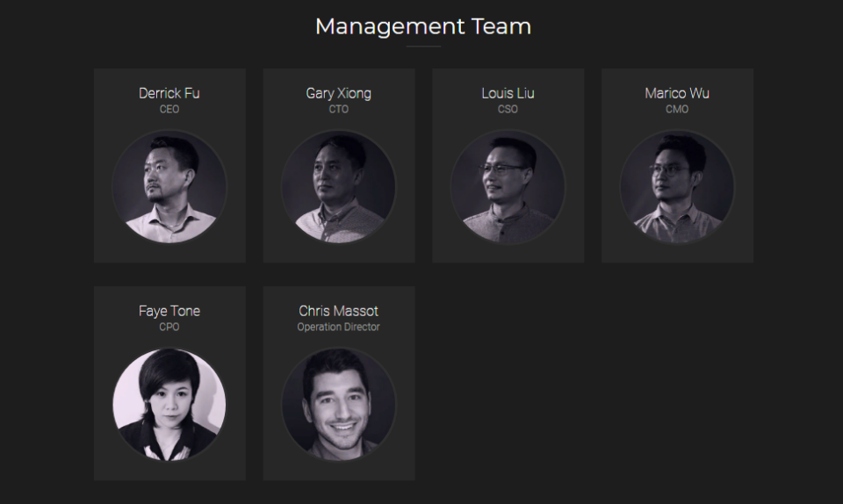Select the CMO label under Marico Wu

pos(677,109)
